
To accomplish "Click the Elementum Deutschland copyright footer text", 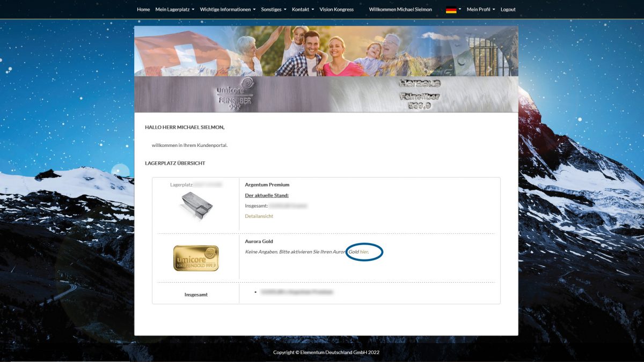I will coord(326,352).
